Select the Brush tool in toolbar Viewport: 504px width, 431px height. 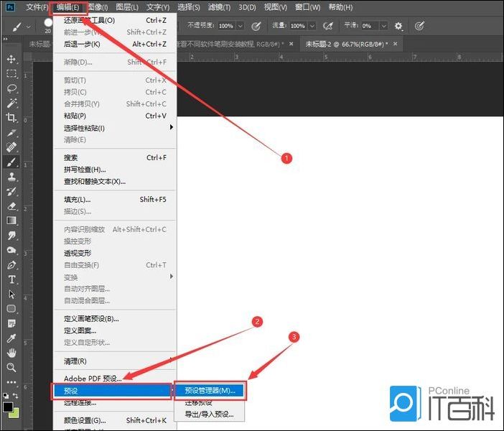pyautogui.click(x=11, y=162)
